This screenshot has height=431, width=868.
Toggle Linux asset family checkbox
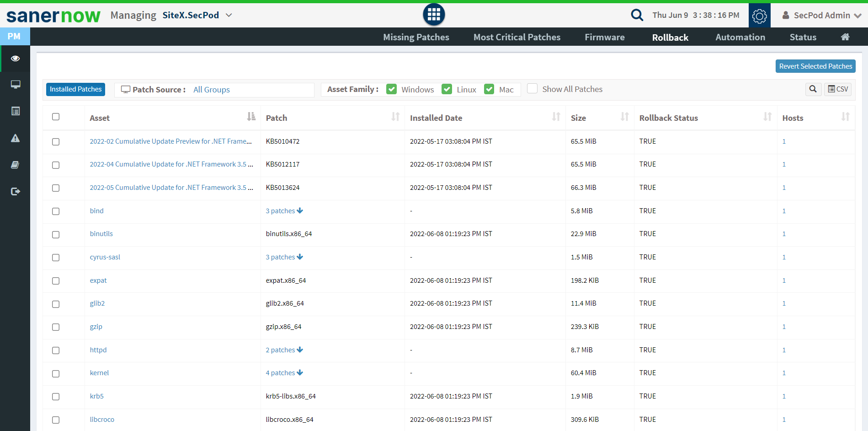(x=447, y=89)
